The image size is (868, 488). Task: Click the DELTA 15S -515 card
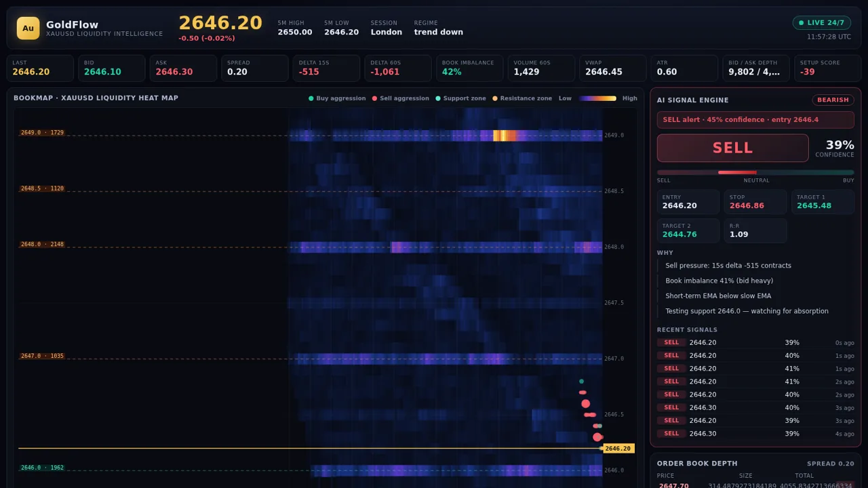[326, 68]
